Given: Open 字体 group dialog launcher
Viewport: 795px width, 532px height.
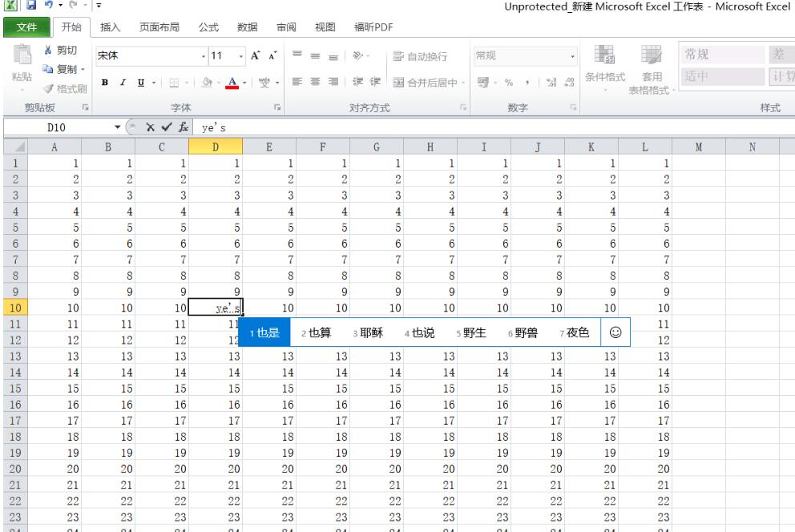Looking at the screenshot, I should pos(277,107).
